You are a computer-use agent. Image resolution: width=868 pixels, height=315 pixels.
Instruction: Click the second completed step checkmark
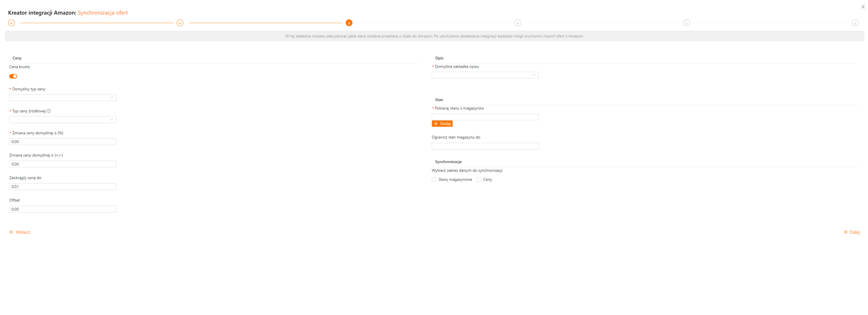pos(180,23)
